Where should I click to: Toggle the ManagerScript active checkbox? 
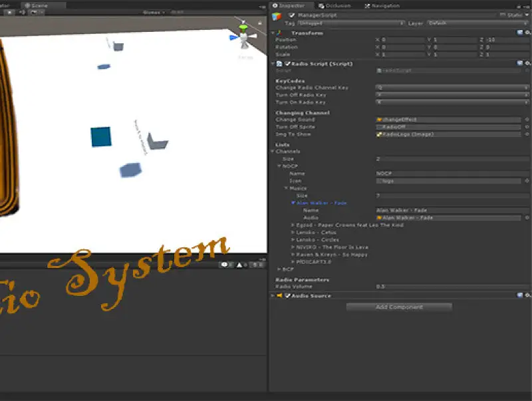tap(291, 15)
